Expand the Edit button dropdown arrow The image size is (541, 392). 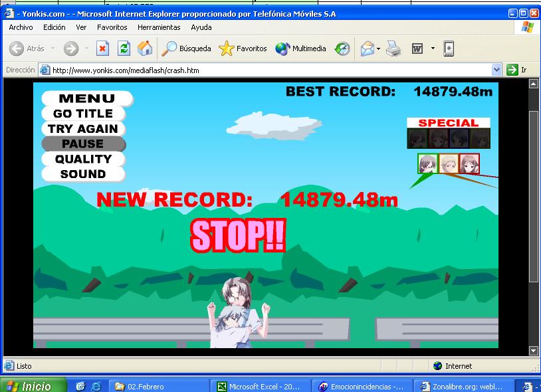pos(433,49)
